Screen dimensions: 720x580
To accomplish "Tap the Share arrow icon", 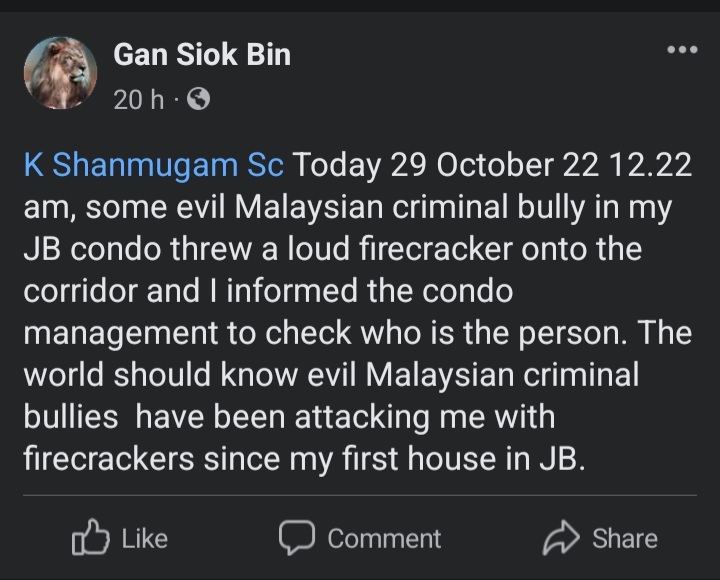I will pyautogui.click(x=561, y=538).
